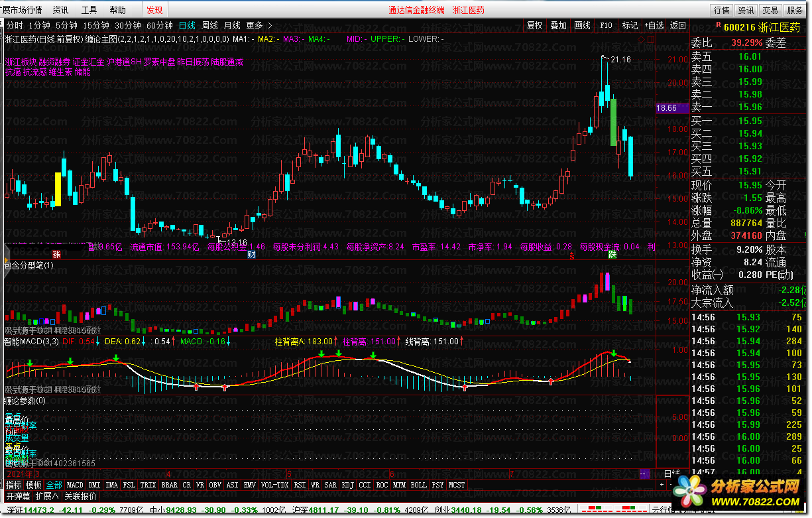Click the 13.16 low price label

point(237,242)
